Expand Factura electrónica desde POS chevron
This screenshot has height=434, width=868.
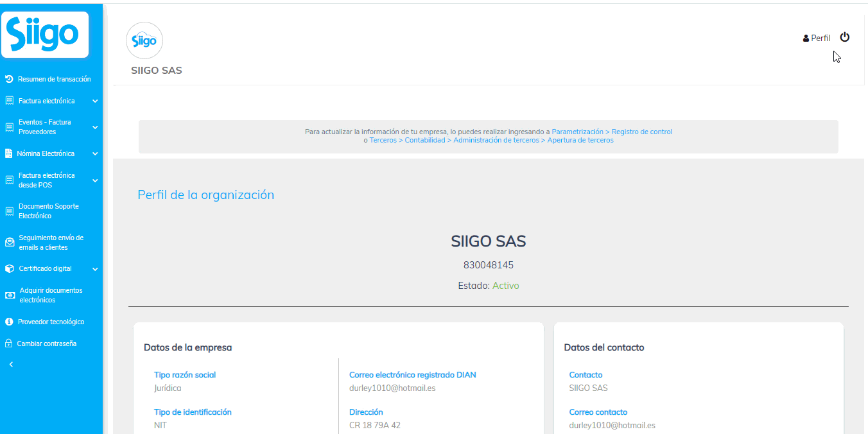click(x=95, y=180)
